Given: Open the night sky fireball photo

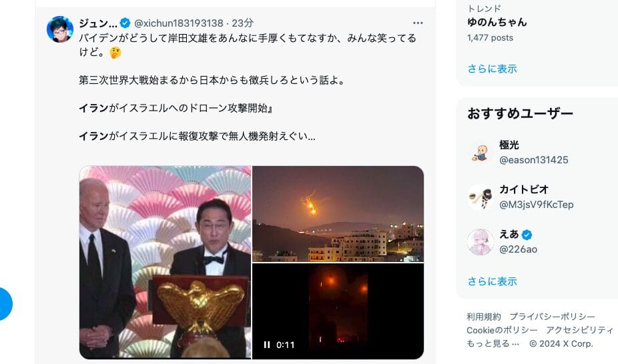Looking at the screenshot, I should [x=338, y=214].
